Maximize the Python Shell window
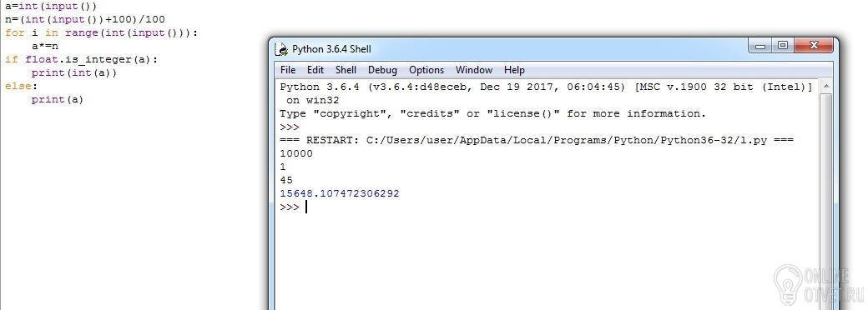The image size is (868, 310). pos(783,47)
